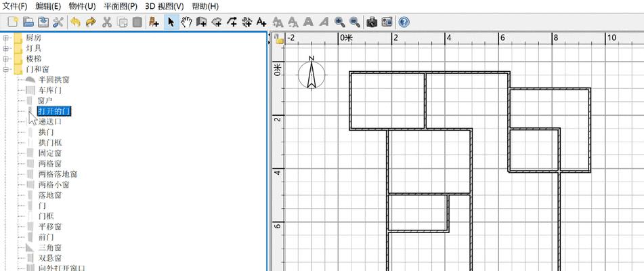This screenshot has width=644, height=271.
Task: Select 落地窗 in the catalog tree
Action: (x=50, y=195)
